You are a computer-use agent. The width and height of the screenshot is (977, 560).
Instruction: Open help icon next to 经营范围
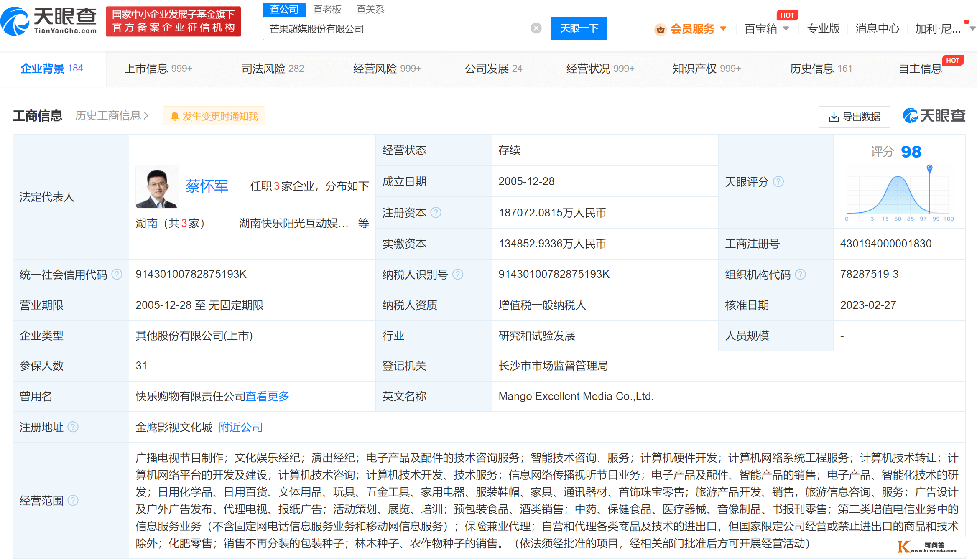(x=73, y=501)
